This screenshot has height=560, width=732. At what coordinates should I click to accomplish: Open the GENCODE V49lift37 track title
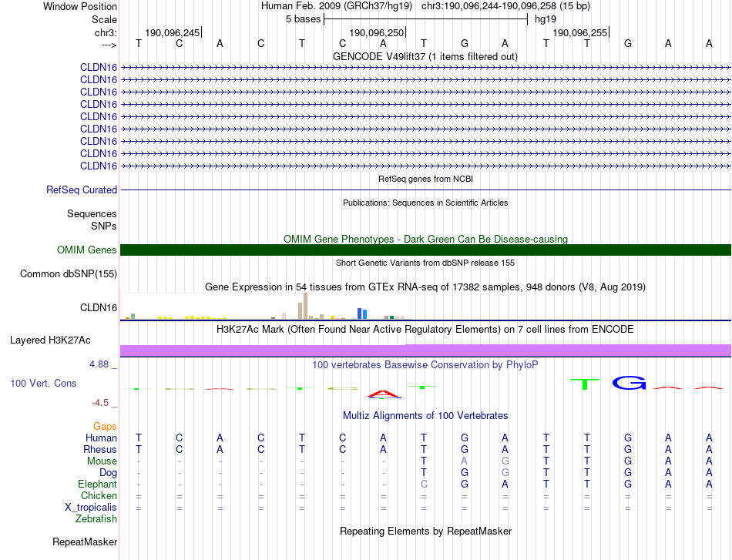pyautogui.click(x=425, y=56)
